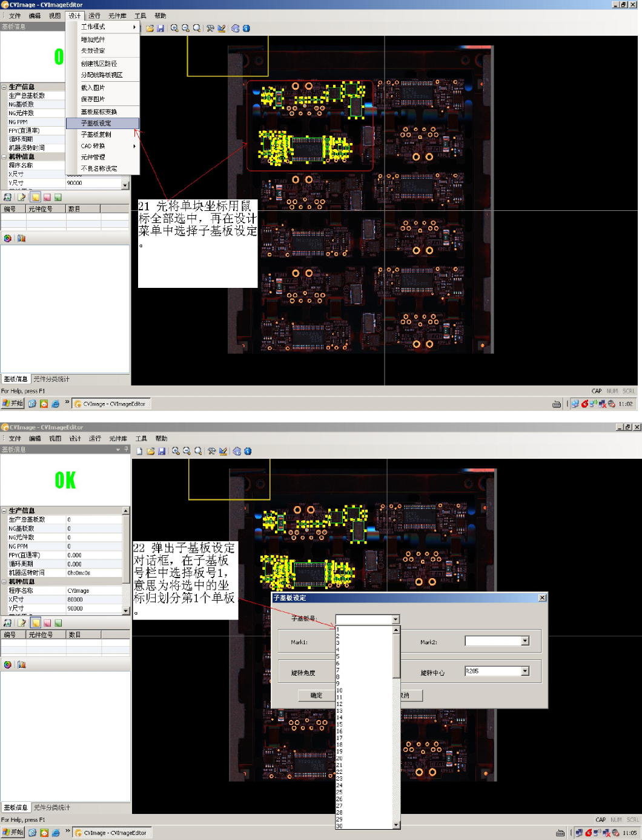Click scroll-up arrow of board number list
Image resolution: width=642 pixels, height=840 pixels.
(397, 630)
